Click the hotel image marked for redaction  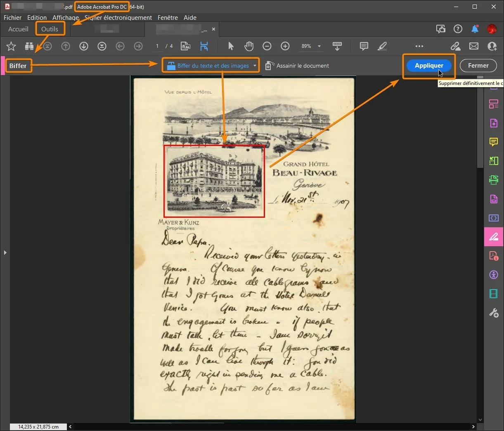(214, 181)
